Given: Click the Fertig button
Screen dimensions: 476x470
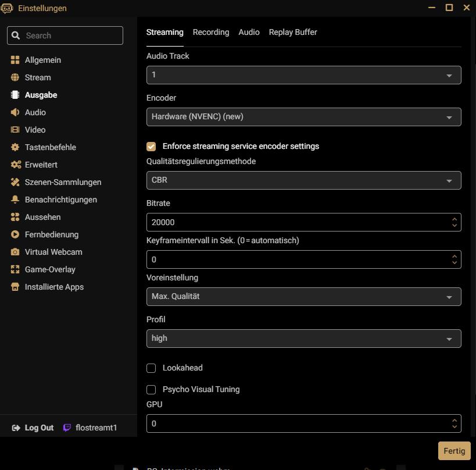Looking at the screenshot, I should (x=454, y=451).
